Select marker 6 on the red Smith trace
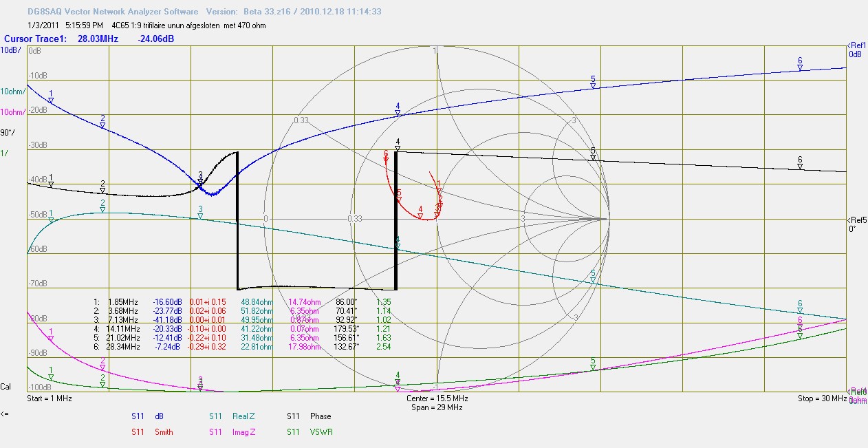The width and height of the screenshot is (868, 448). pyautogui.click(x=386, y=158)
